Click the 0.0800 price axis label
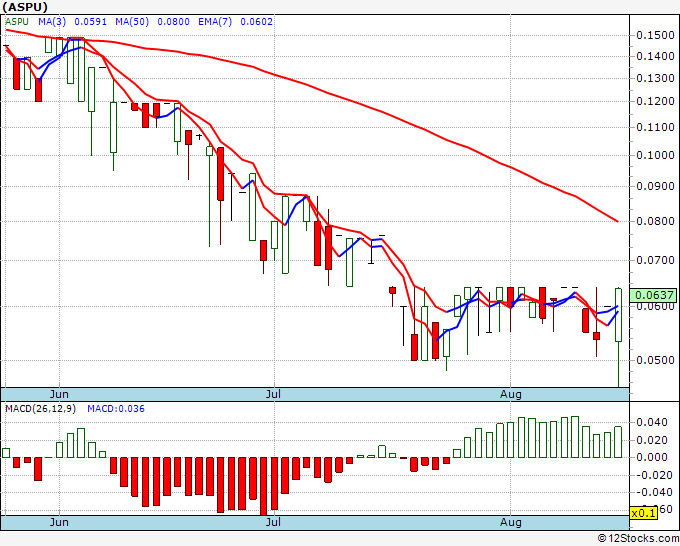This screenshot has height=546, width=680. 655,221
